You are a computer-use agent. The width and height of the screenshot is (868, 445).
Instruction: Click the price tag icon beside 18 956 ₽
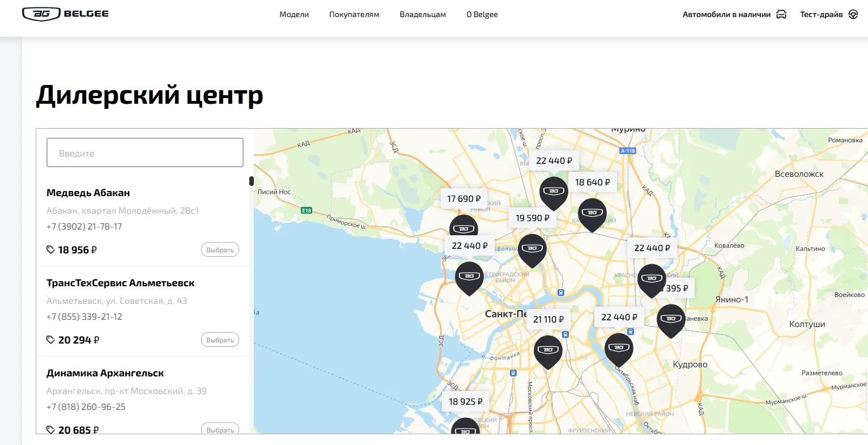coord(50,250)
